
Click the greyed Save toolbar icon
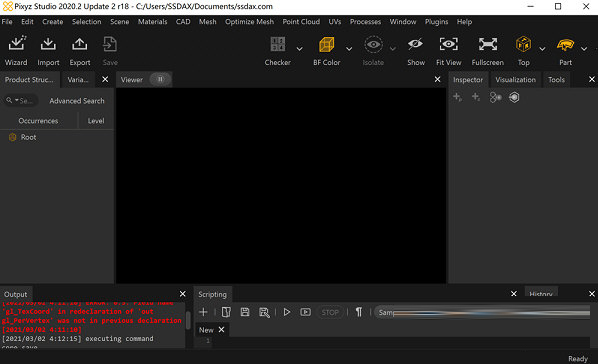pyautogui.click(x=110, y=44)
